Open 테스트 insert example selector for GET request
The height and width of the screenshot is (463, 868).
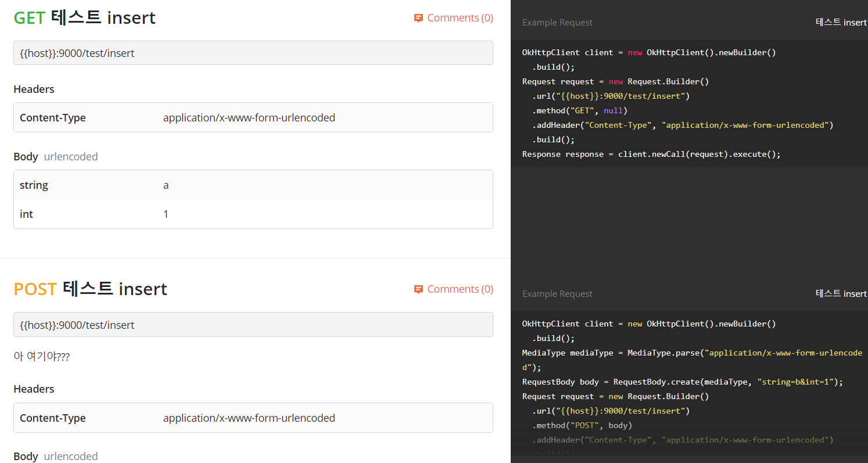pos(841,22)
